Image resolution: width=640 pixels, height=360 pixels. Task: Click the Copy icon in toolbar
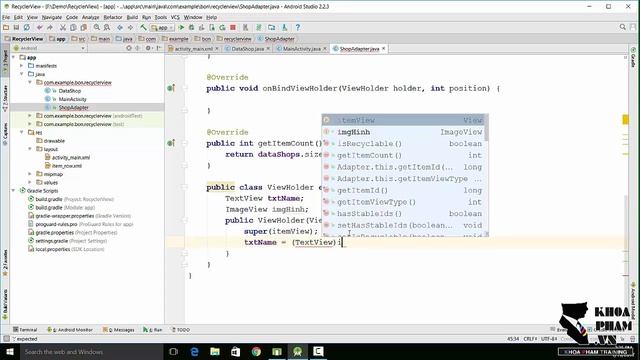[x=73, y=27]
